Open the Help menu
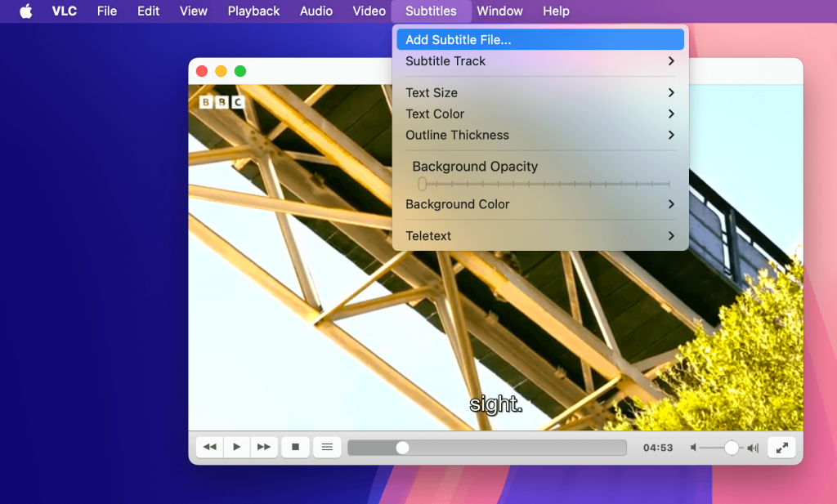 556,11
